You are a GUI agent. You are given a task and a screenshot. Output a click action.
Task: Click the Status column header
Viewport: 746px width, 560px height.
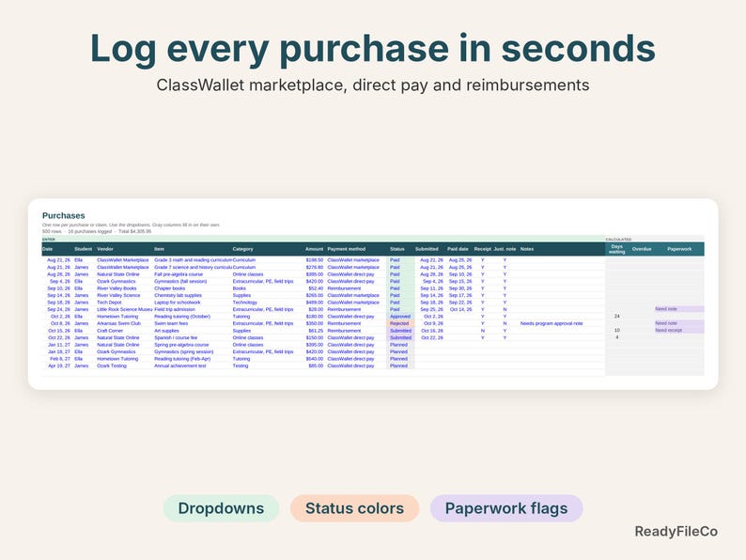point(397,249)
